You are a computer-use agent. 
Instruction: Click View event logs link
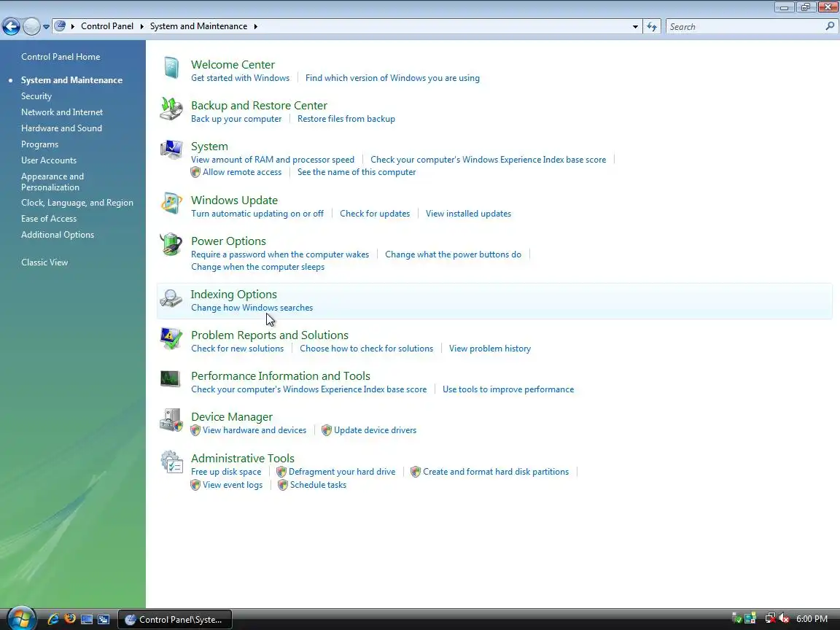coord(233,486)
